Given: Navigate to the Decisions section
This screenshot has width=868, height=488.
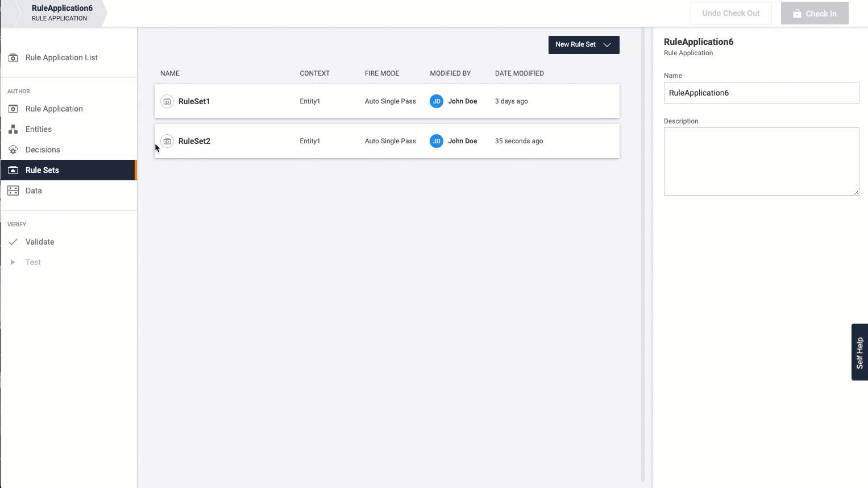Looking at the screenshot, I should coord(69,150).
